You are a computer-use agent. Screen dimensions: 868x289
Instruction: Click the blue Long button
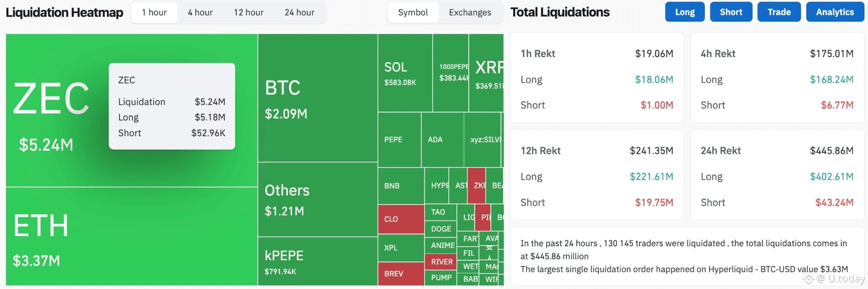(684, 12)
